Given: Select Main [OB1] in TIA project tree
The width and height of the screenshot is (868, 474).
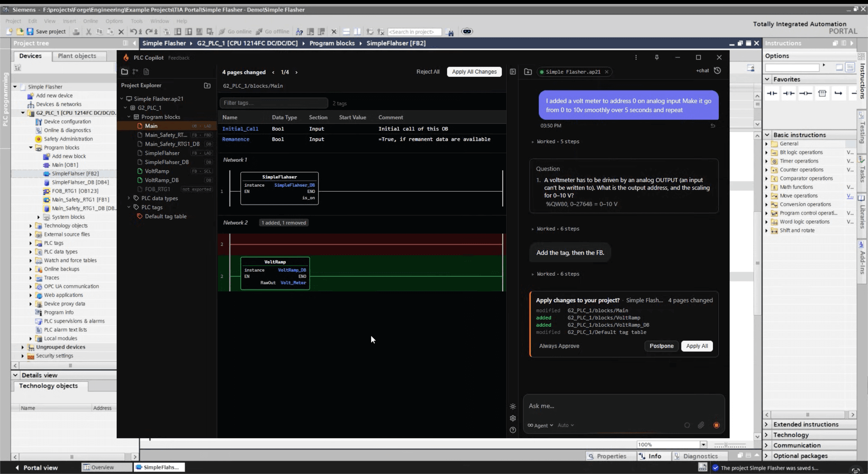Looking at the screenshot, I should [65, 165].
